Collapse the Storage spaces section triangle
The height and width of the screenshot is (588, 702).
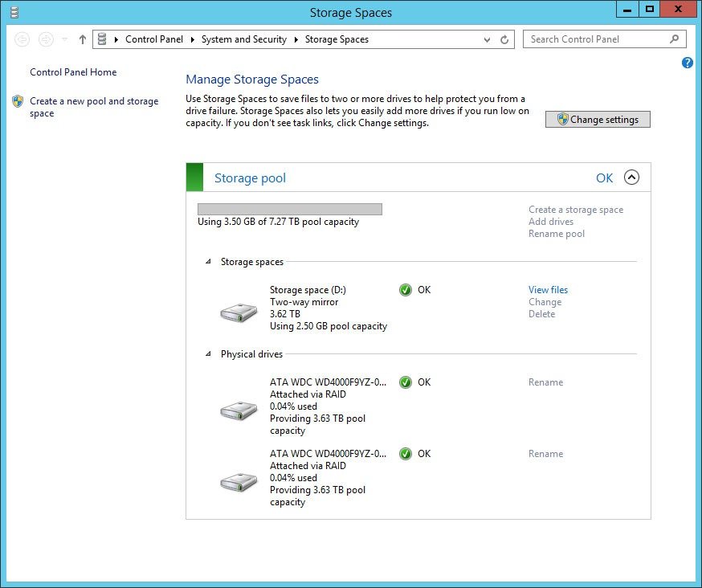tap(208, 261)
